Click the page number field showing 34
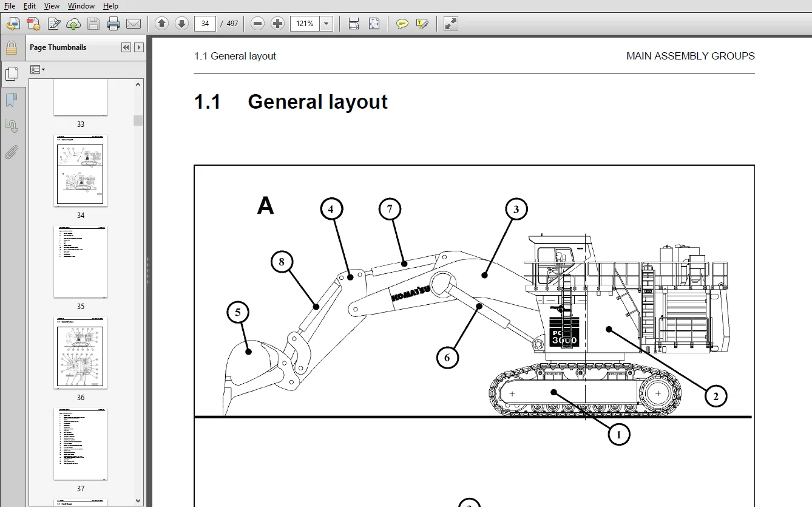The height and width of the screenshot is (507, 812). tap(205, 24)
